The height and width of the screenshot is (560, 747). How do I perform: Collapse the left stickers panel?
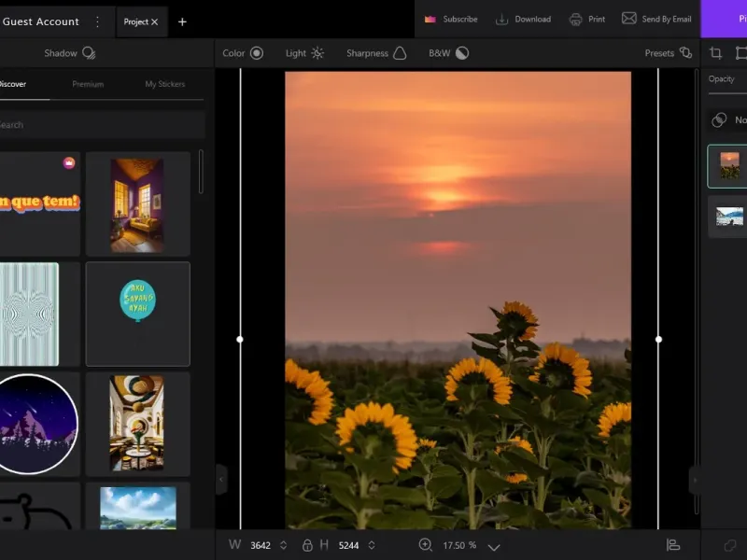221,480
